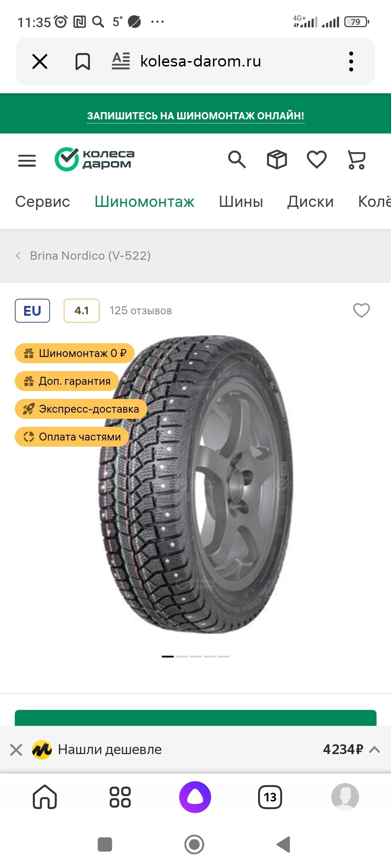Tap the Alice assistant button
391x868 pixels.
195,797
